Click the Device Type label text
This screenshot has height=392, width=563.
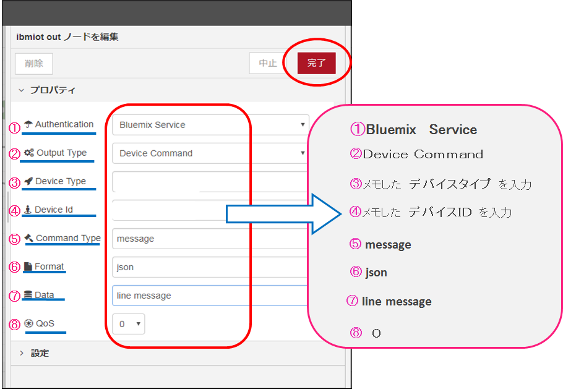(x=61, y=181)
